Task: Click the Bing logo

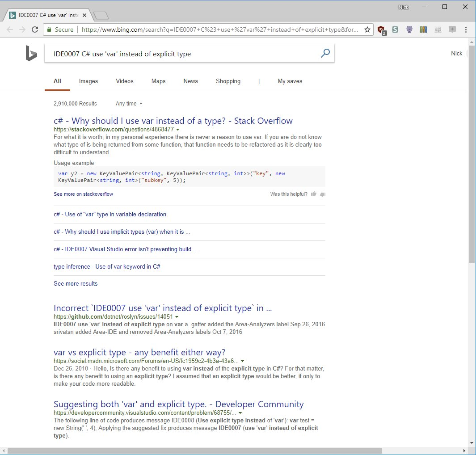Action: [x=31, y=54]
